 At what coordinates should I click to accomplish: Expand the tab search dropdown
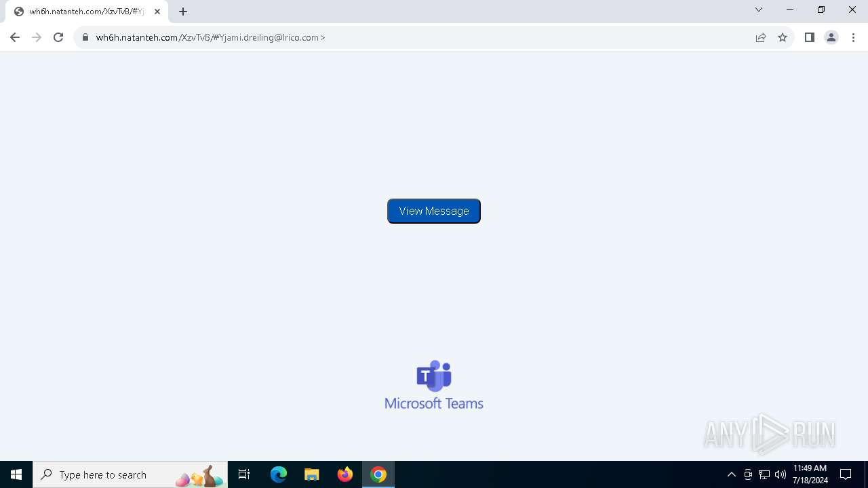click(759, 10)
